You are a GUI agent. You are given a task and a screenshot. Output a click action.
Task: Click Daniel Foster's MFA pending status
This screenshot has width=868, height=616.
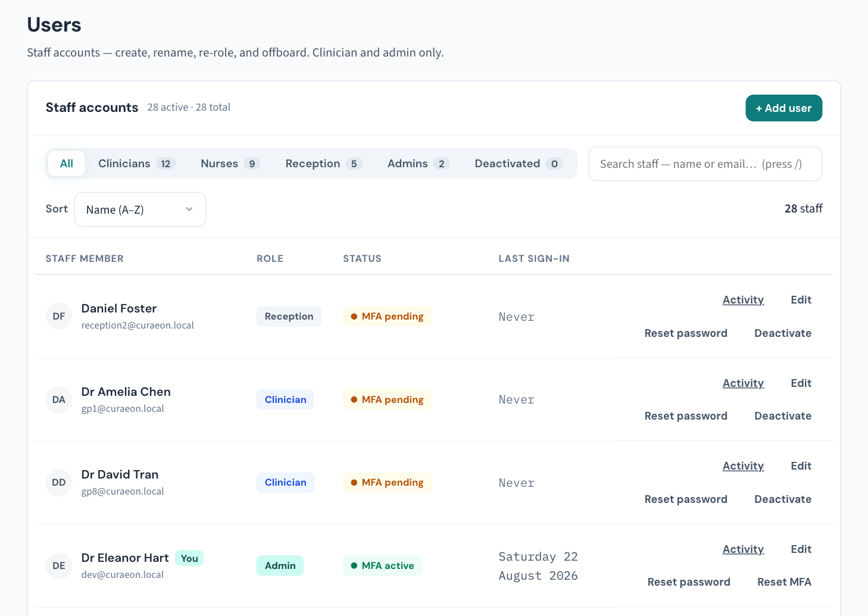coord(387,317)
